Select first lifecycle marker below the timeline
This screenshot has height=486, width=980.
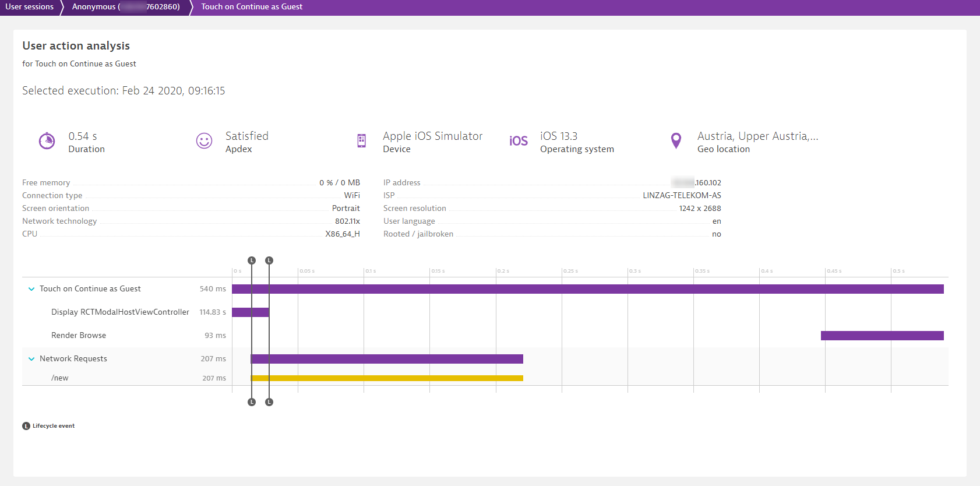tap(252, 402)
